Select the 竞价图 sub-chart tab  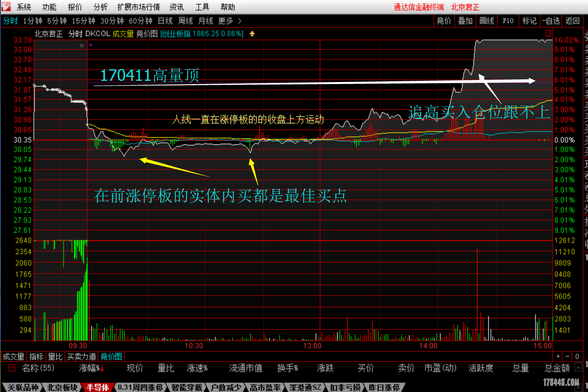coord(111,357)
